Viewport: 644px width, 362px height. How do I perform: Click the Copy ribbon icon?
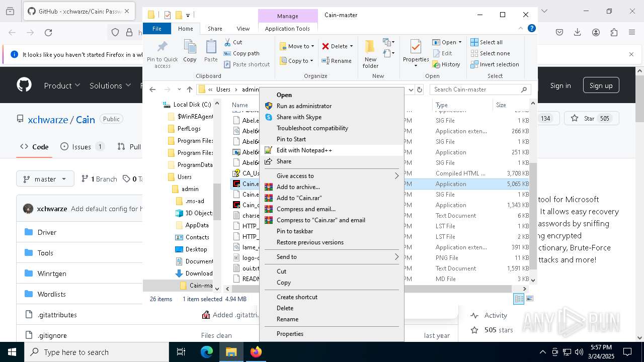tap(190, 51)
